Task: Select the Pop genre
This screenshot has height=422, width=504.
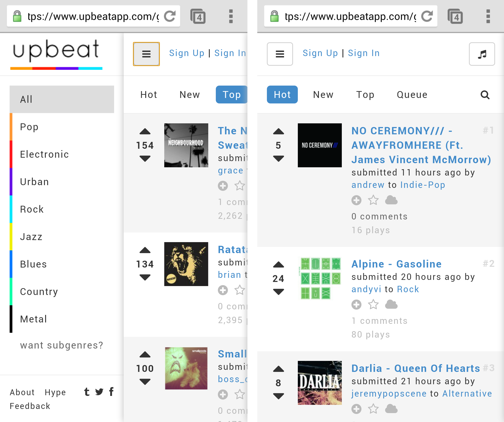Action: (x=62, y=127)
